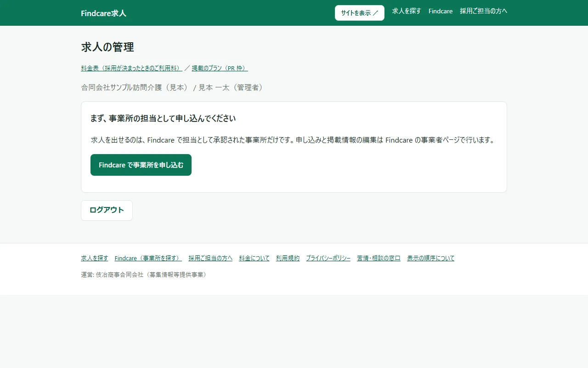The width and height of the screenshot is (588, 368).
Task: Open Findcare in the header navigation
Action: coord(441,11)
